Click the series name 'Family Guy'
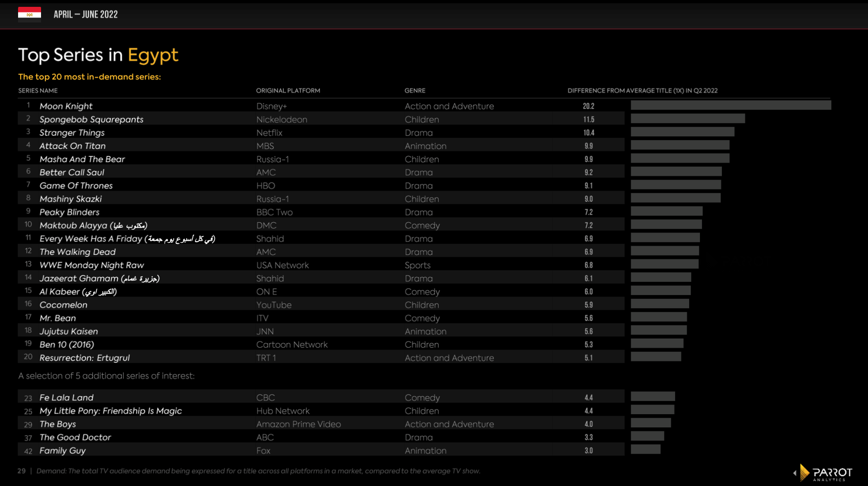The height and width of the screenshot is (486, 868). click(63, 450)
